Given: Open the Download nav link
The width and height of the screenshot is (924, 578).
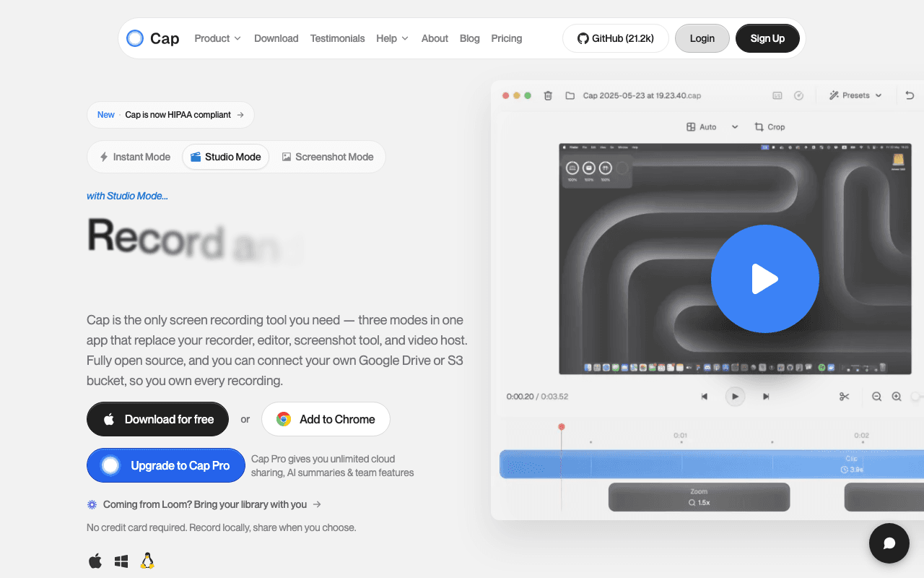Looking at the screenshot, I should pos(276,38).
